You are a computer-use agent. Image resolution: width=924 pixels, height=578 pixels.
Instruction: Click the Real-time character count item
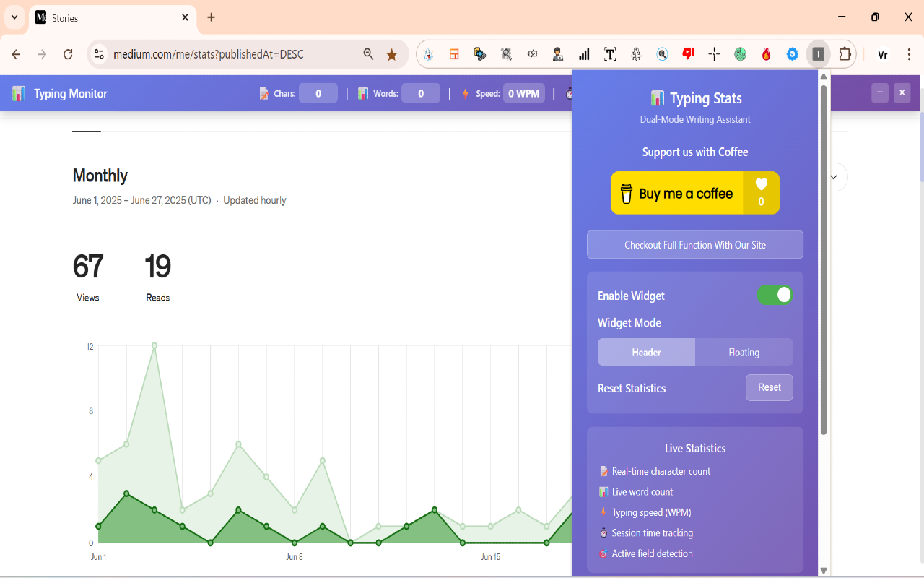(x=655, y=471)
